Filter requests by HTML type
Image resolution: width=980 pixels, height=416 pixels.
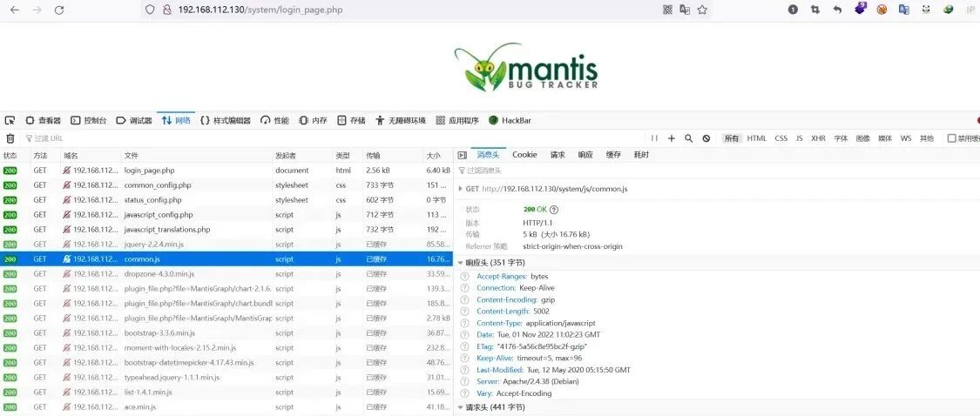click(757, 138)
